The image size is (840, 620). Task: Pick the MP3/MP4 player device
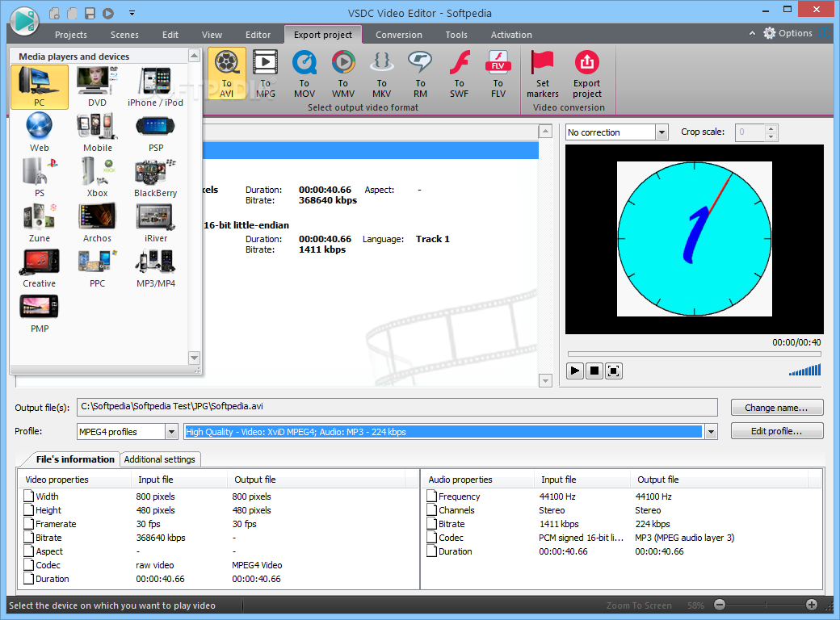tap(155, 268)
